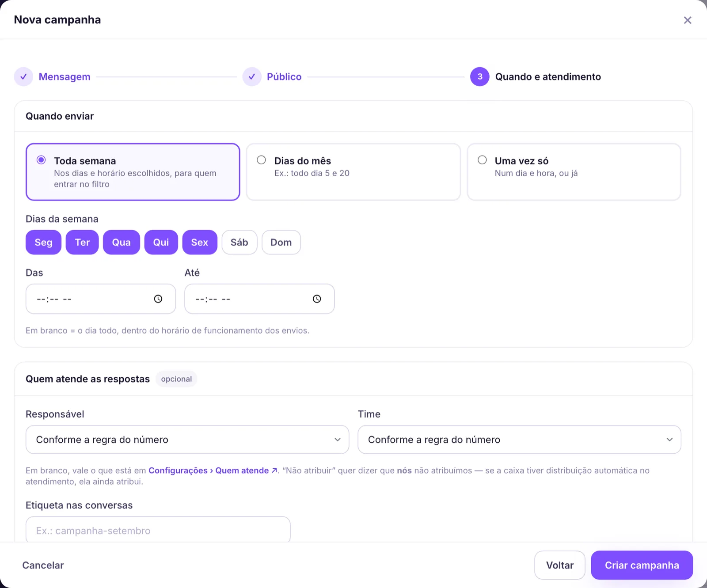Click the opcional badge

click(x=176, y=379)
